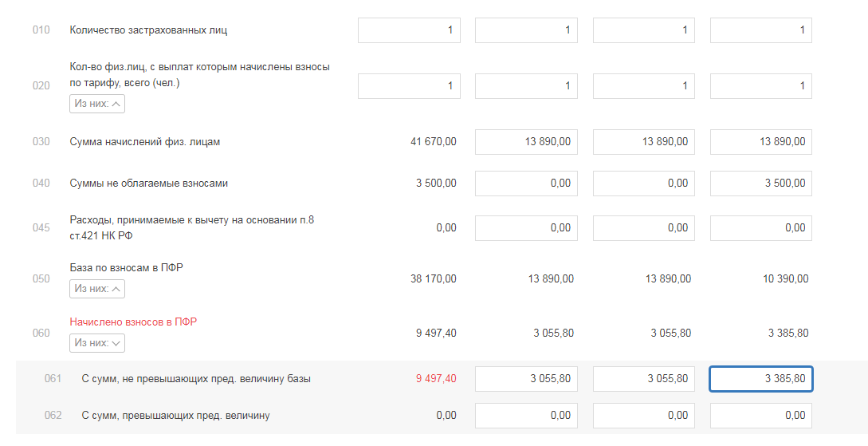
Task: Expand "Из них" under База по взносам в ПФР
Action: (97, 288)
